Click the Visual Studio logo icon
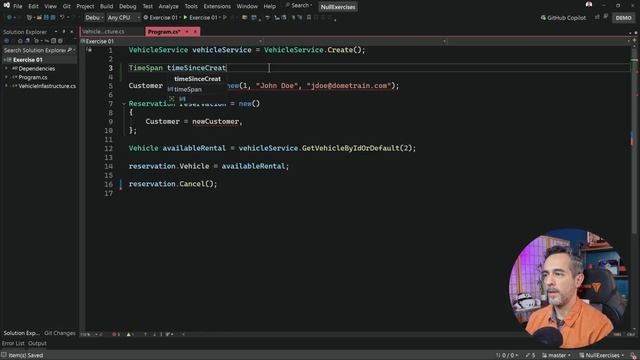 click(6, 5)
